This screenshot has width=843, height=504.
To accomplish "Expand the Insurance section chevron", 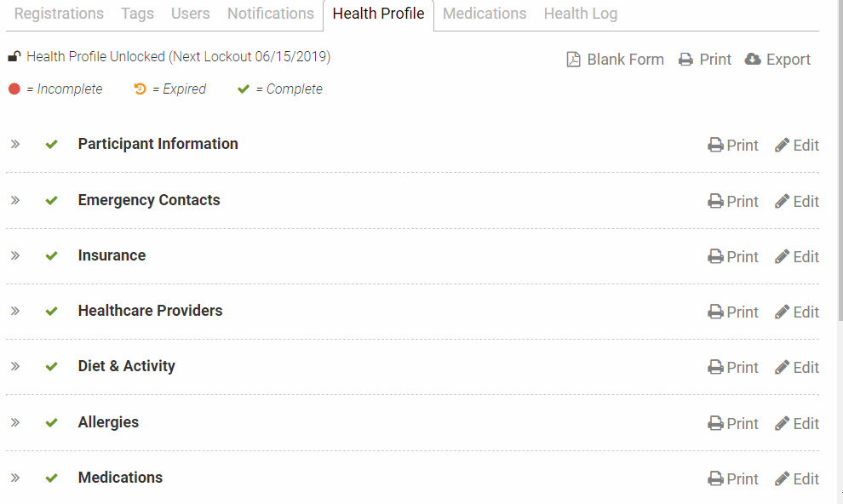I will pos(15,255).
